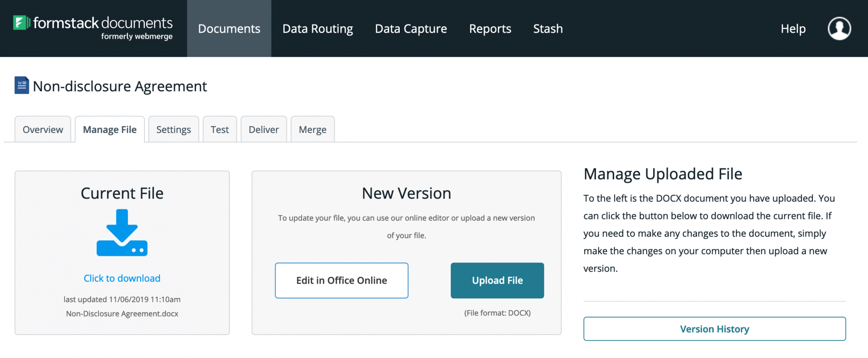
Task: Open the Reports menu item
Action: coord(490,29)
